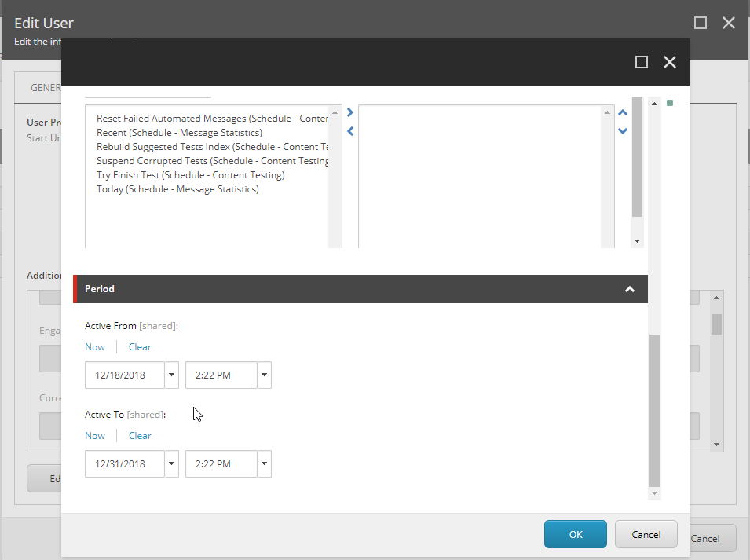Move item down in selected list
Image resolution: width=750 pixels, height=560 pixels.
coord(623,131)
